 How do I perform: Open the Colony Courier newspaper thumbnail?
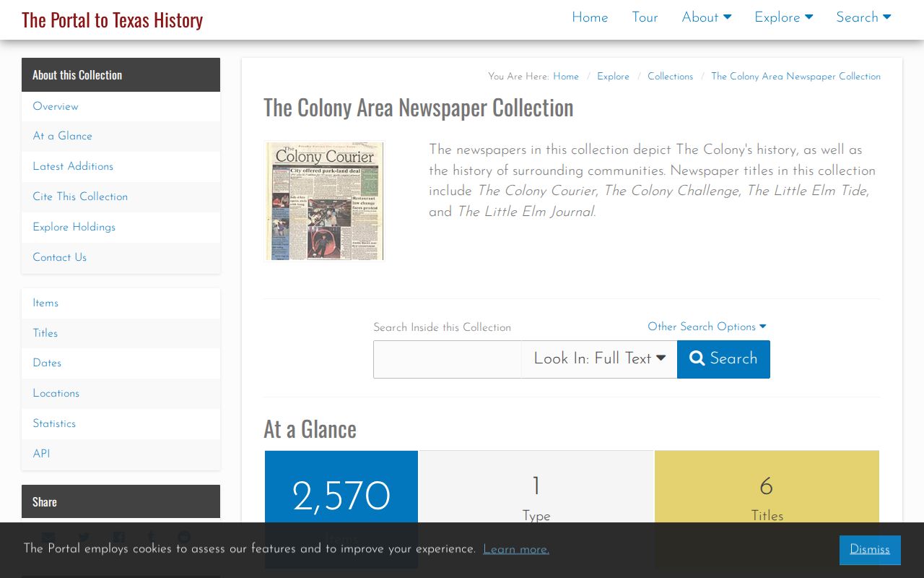[325, 201]
